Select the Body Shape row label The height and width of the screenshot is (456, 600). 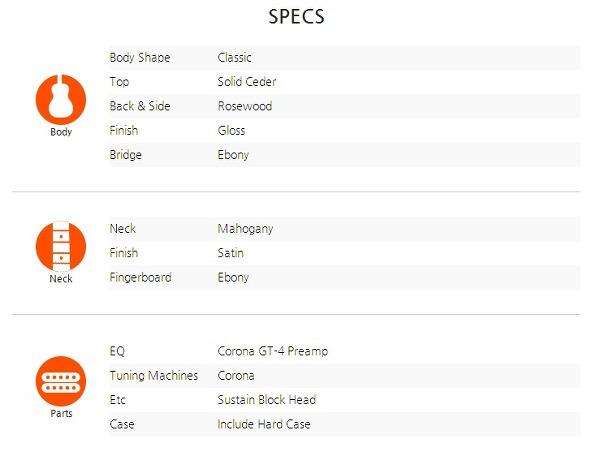[140, 58]
